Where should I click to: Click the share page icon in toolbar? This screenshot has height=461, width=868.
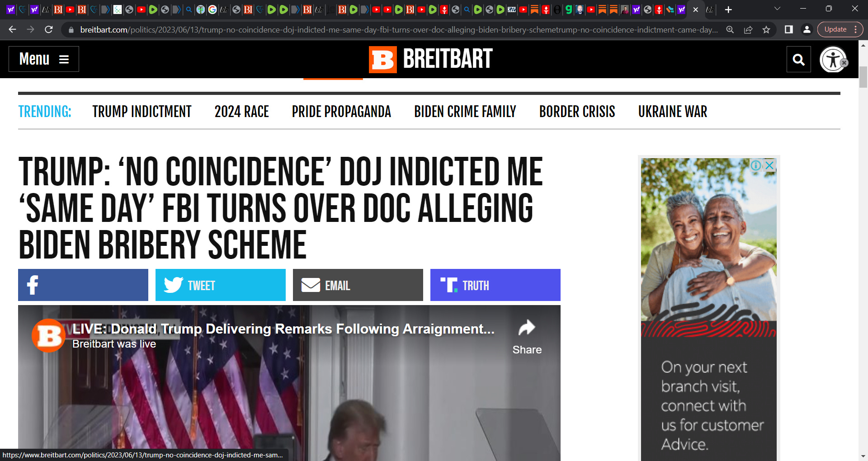point(748,30)
